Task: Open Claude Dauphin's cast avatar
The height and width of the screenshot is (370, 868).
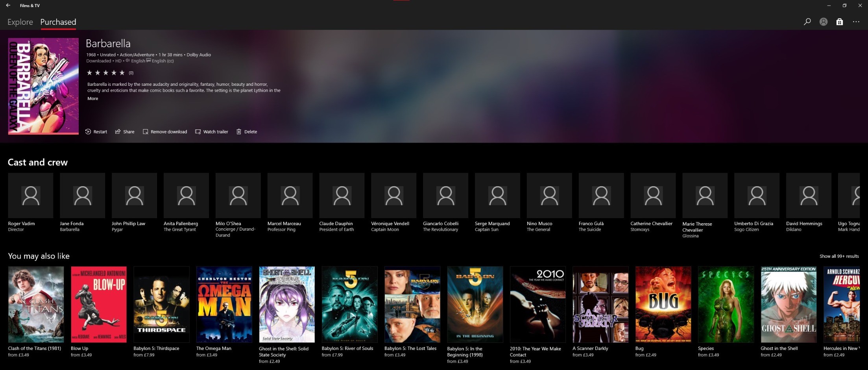Action: pos(342,196)
